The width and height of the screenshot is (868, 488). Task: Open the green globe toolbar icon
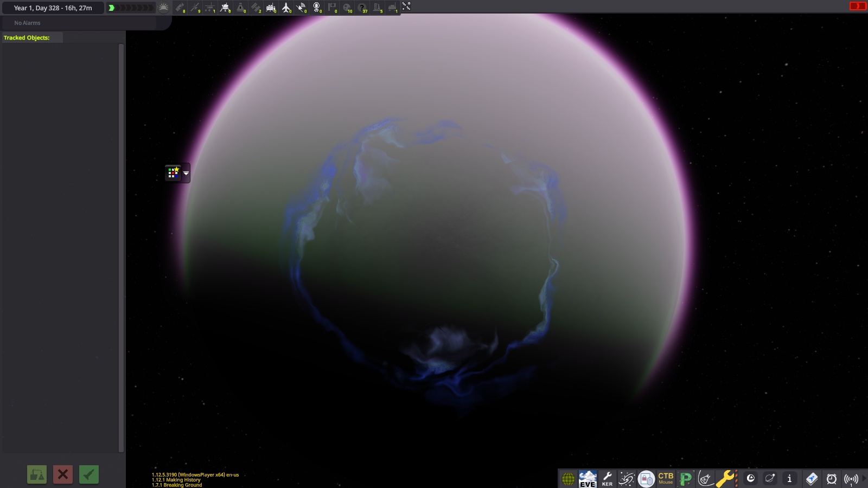(568, 479)
